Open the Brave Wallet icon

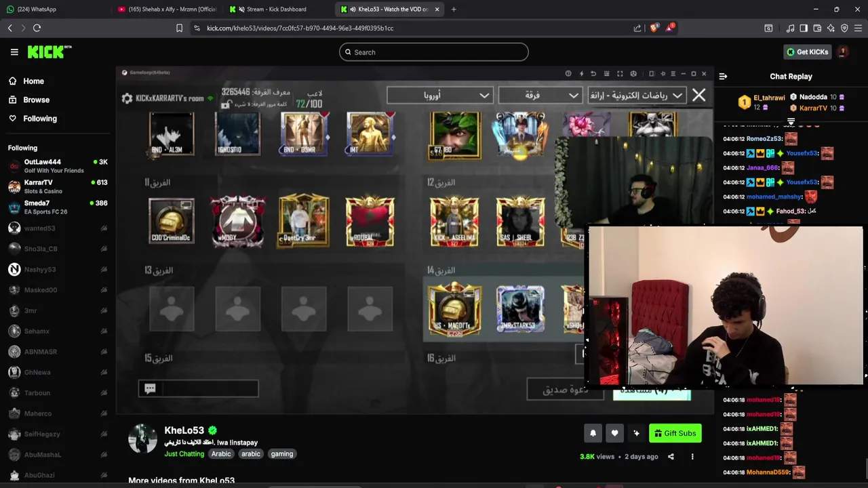click(817, 28)
